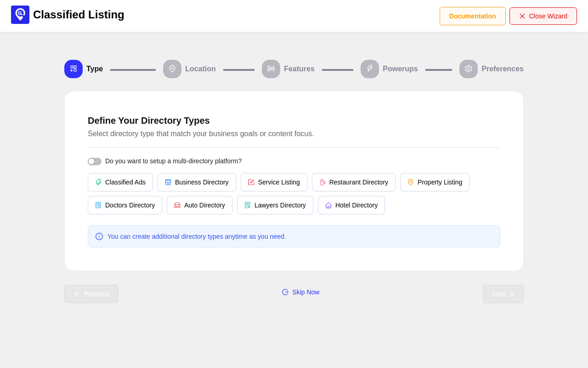Choose the Auto Directory car icon

click(x=177, y=205)
